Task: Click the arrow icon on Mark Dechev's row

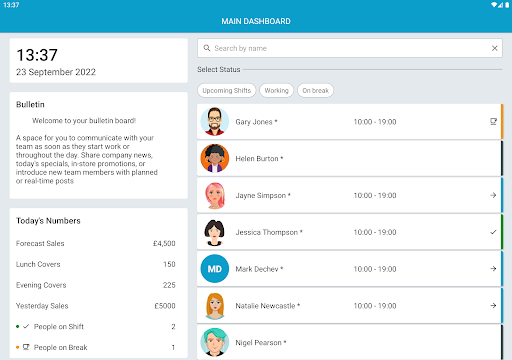Action: point(493,269)
